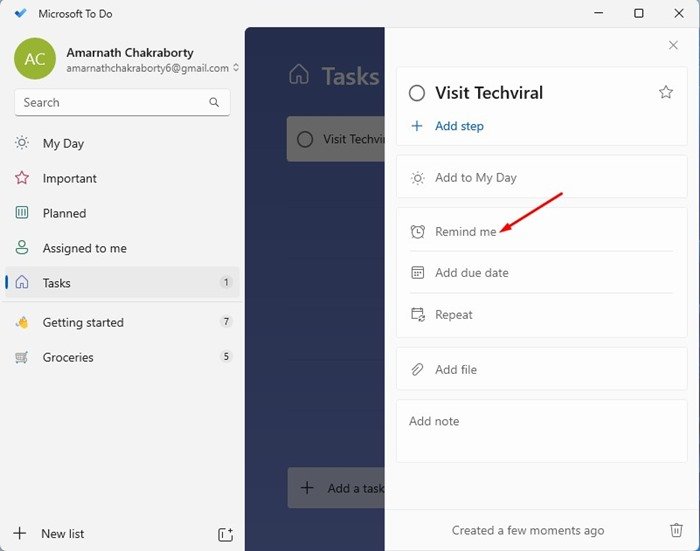The image size is (700, 551).
Task: Dismiss the task detail panel
Action: [673, 45]
